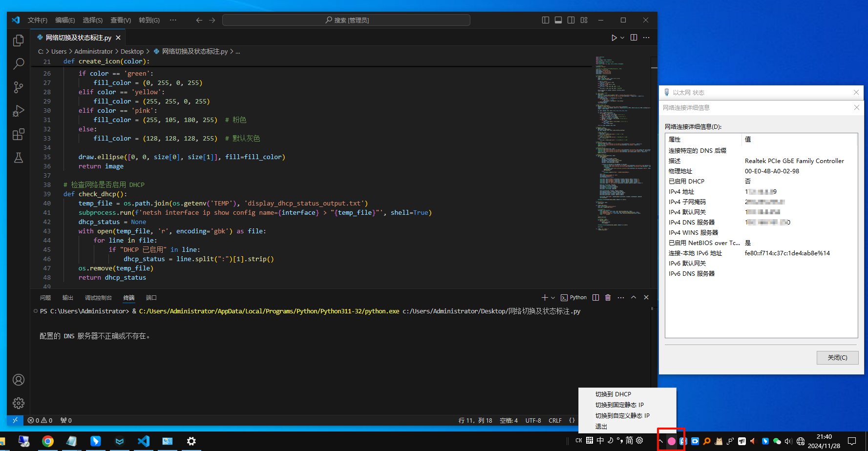Choose 切换到自定义静态 IP in tray menu
Image resolution: width=868 pixels, height=451 pixels.
(x=627, y=415)
